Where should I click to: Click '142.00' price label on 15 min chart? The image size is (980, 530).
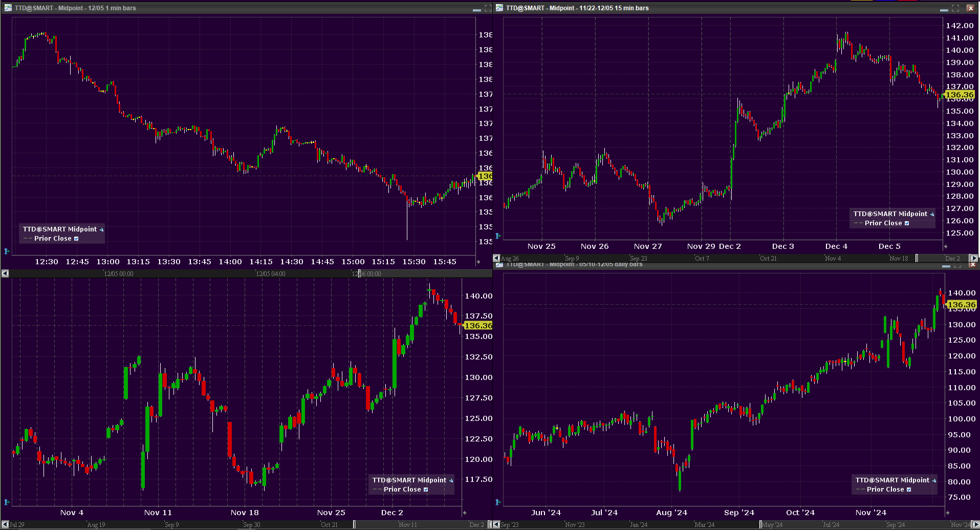[x=960, y=26]
